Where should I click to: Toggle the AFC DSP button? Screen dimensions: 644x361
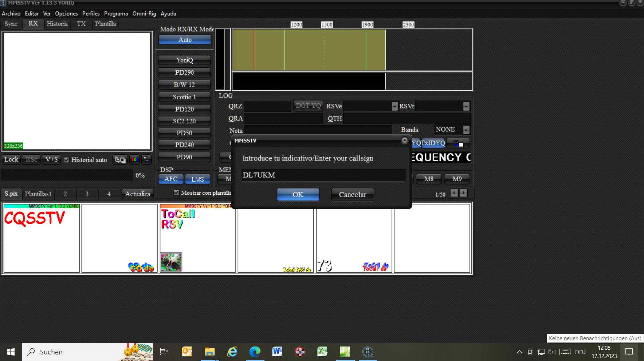[171, 179]
